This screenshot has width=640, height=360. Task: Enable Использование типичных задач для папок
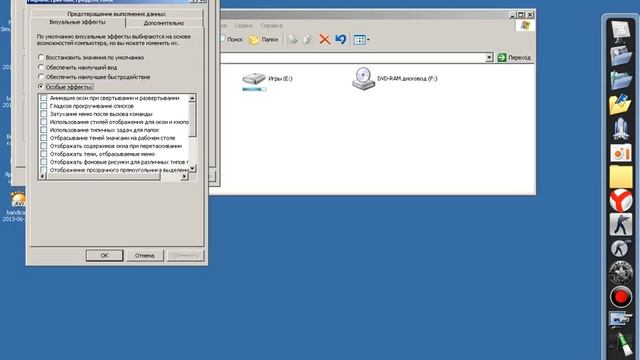coord(44,130)
